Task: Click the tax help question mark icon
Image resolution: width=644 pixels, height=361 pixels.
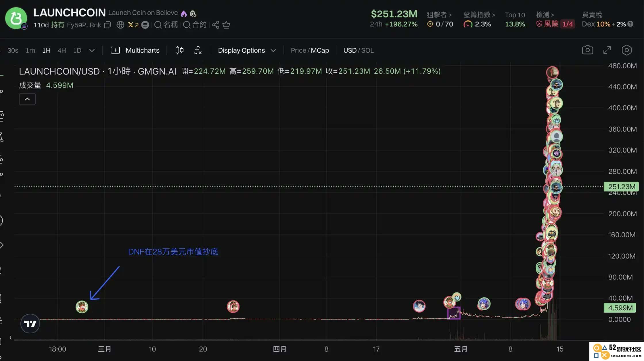Action: (x=630, y=24)
